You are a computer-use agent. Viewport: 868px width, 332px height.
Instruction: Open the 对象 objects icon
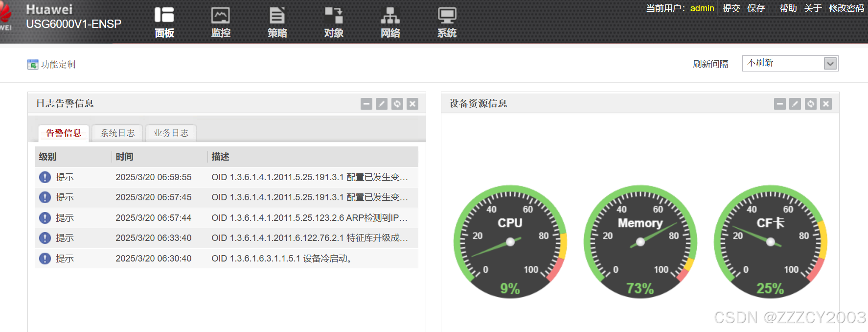(334, 16)
